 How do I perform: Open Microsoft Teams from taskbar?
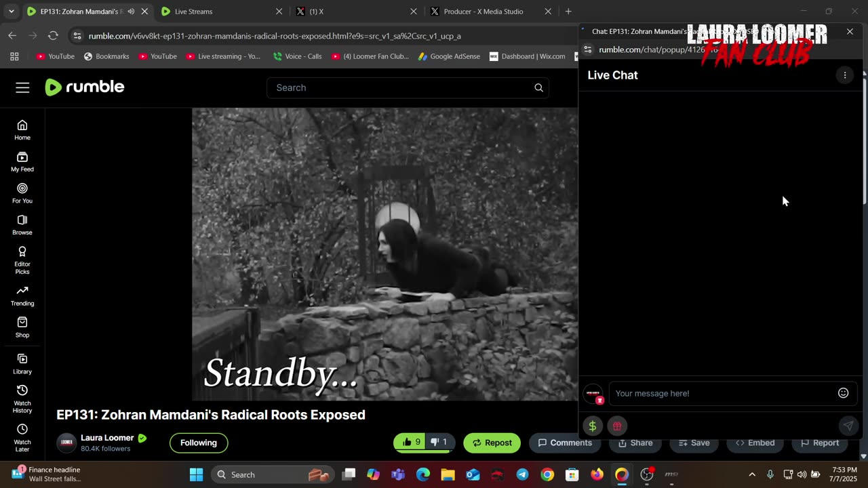(x=398, y=474)
